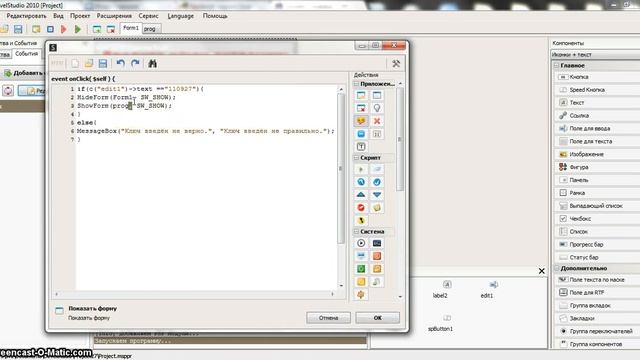Click the green square system action icon
This screenshot has width=640, height=360.
pos(361,269)
